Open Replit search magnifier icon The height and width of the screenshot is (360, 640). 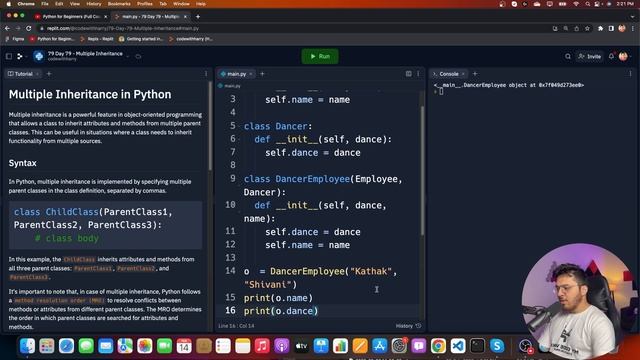click(568, 56)
